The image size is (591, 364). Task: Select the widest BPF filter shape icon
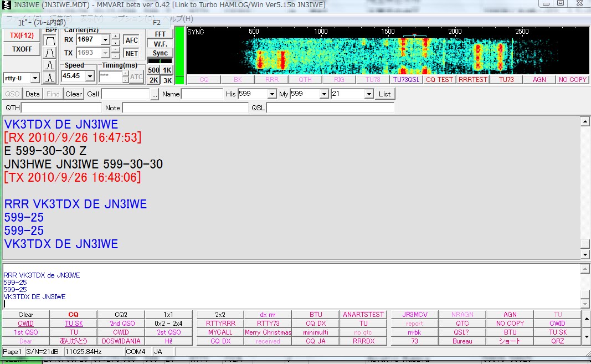50,40
